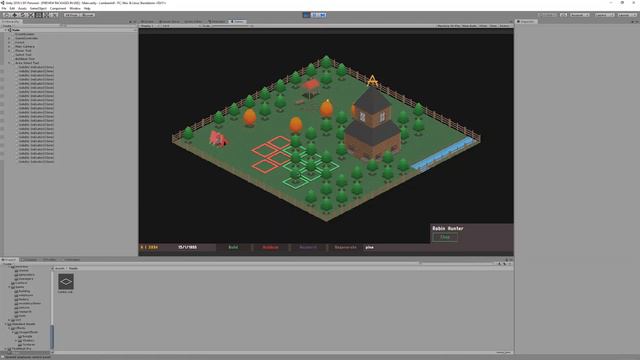Open the Collab dropdown
The width and height of the screenshot is (640, 360).
547,15
